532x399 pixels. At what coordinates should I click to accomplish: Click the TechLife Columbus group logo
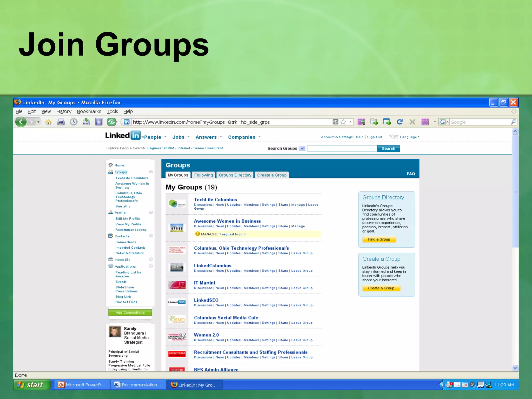[x=177, y=204]
